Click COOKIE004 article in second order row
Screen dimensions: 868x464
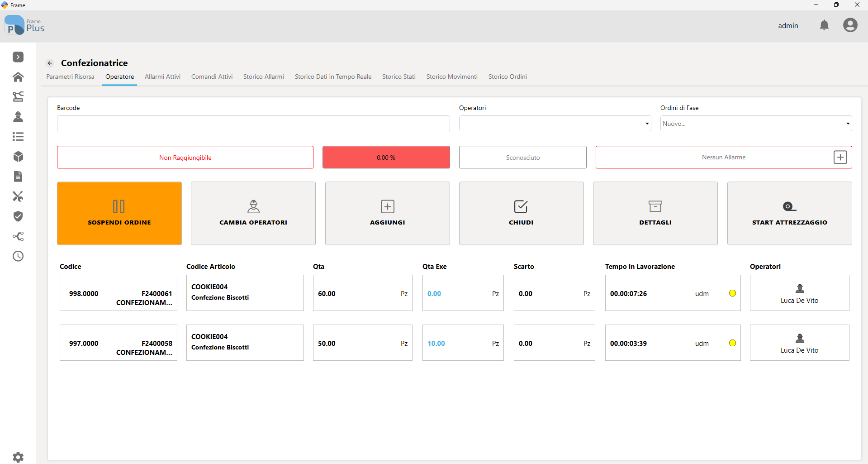245,343
